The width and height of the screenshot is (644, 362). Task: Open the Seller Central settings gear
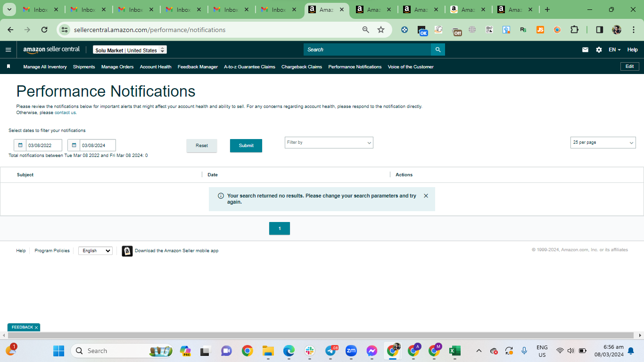pos(599,49)
